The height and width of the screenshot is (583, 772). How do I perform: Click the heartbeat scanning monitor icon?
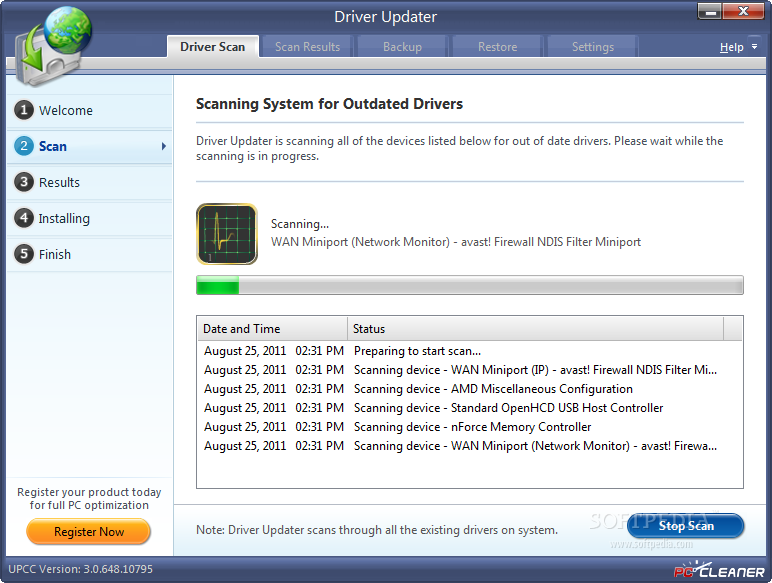point(226,234)
